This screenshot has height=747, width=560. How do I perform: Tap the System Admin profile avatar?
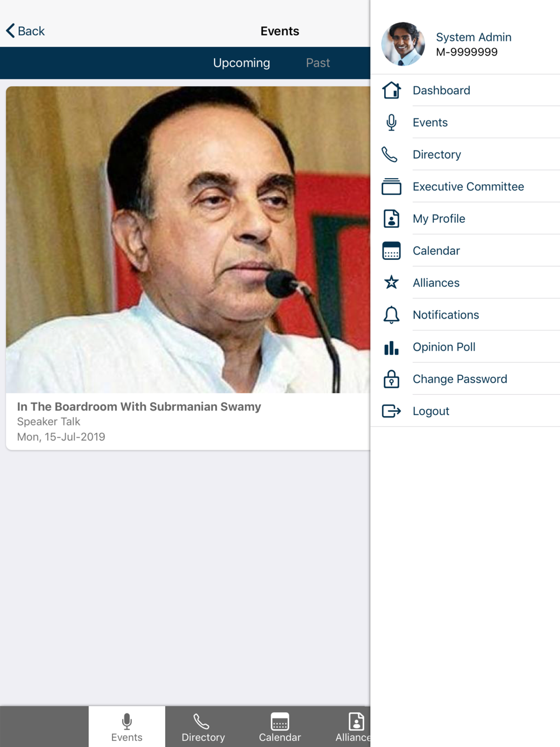[x=403, y=44]
